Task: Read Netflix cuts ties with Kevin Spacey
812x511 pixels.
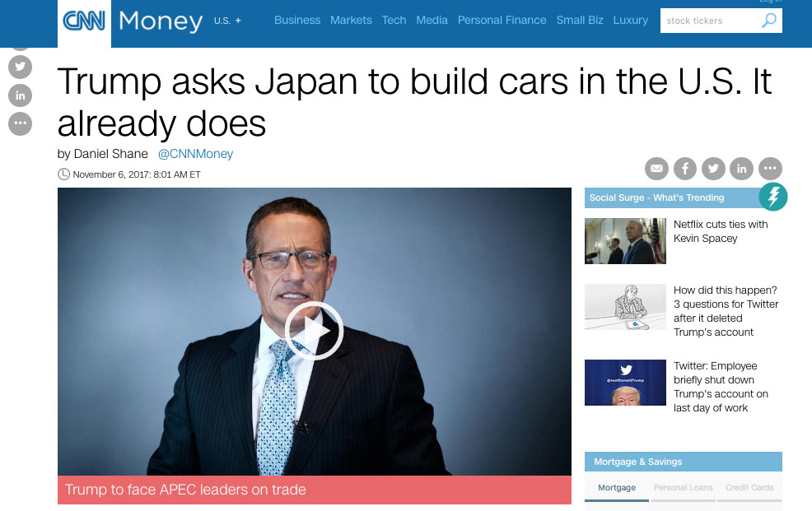Action: tap(721, 231)
